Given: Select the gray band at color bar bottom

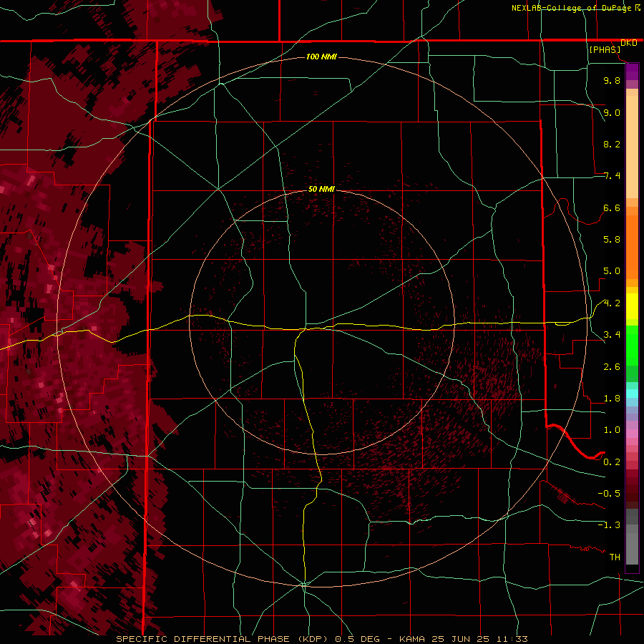Looking at the screenshot, I should tap(632, 548).
